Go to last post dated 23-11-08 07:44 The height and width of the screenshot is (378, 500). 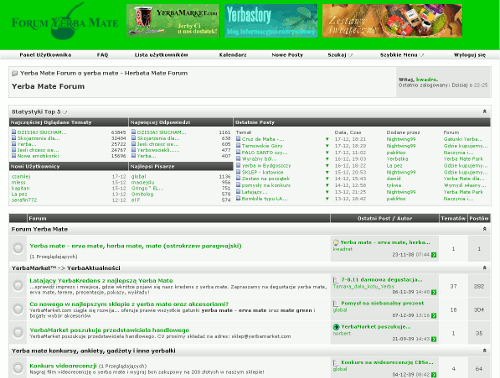pos(434,255)
